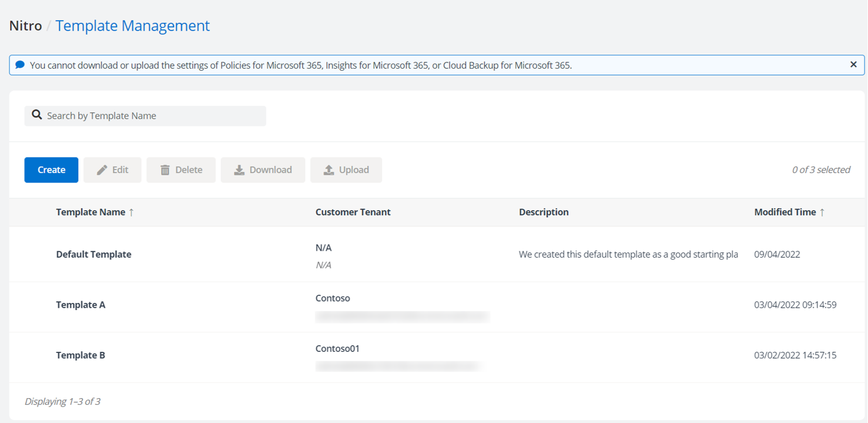868x423 pixels.
Task: Click the search magnifier icon
Action: [36, 115]
